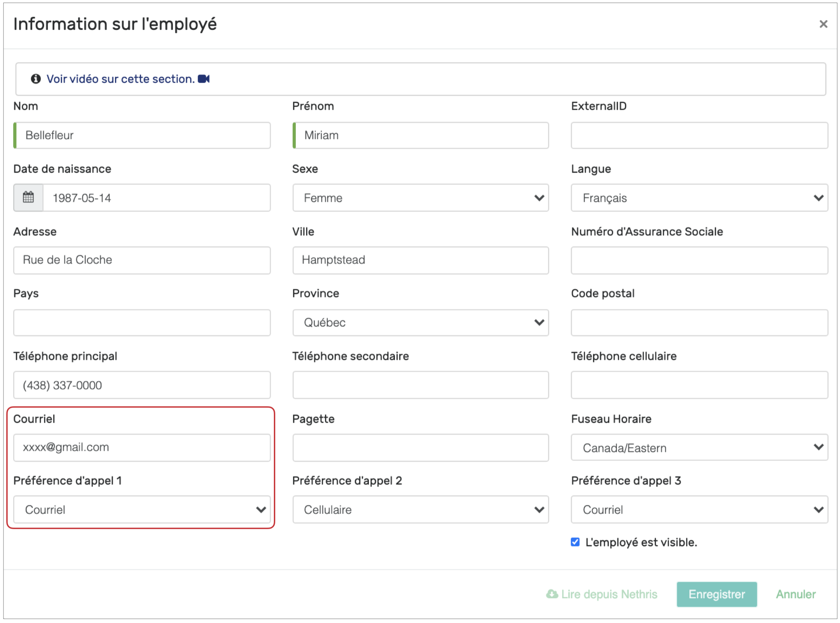Open Voir vidéo sur cette section link

120,79
